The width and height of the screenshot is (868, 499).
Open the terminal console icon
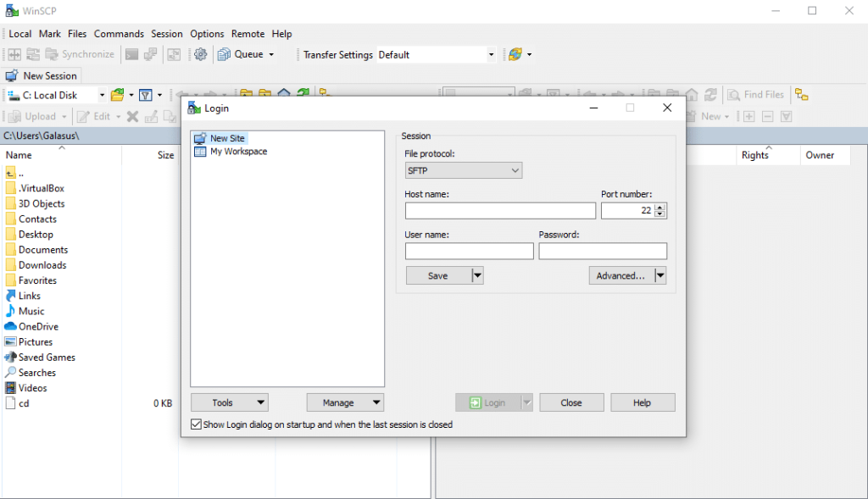131,54
